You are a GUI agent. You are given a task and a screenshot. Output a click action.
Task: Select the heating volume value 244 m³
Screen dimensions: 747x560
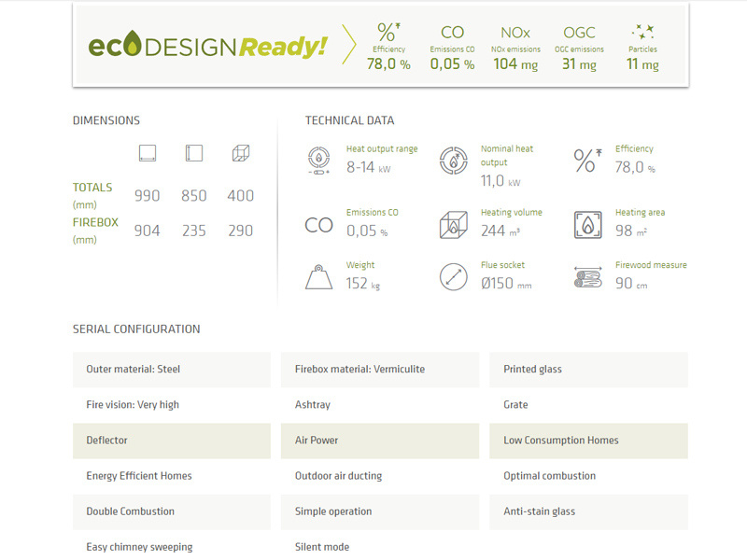tap(500, 231)
